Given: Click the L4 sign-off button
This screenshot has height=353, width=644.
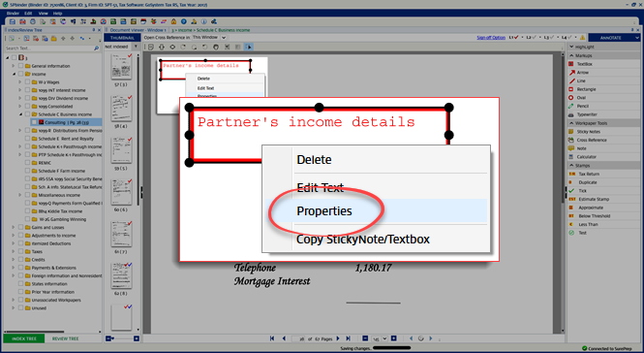Looking at the screenshot, I should pyautogui.click(x=567, y=38).
